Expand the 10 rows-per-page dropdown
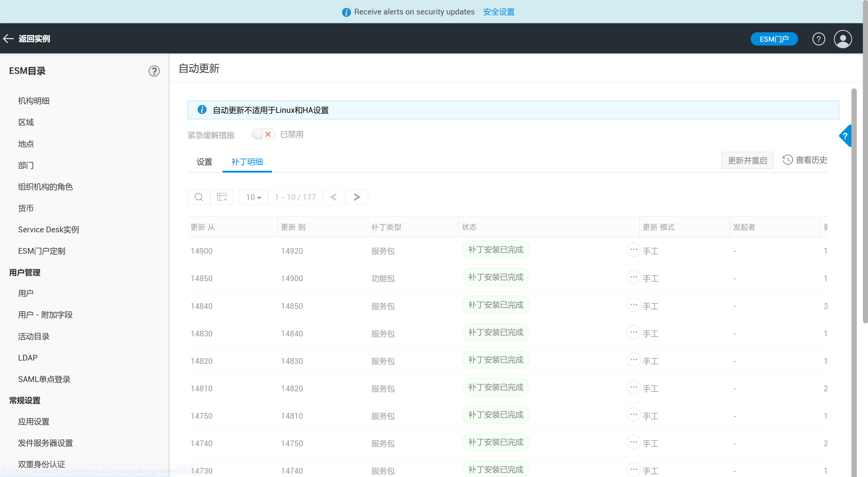Viewport: 868px width, 477px height. pos(253,197)
